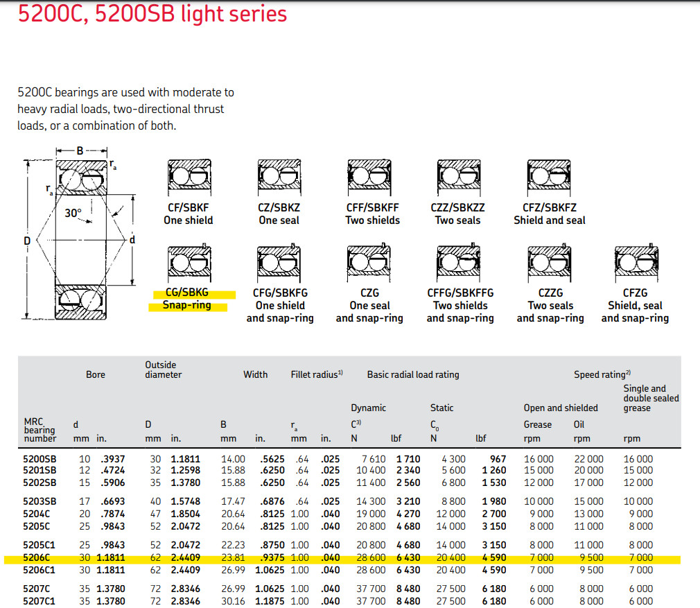
Task: Click highlighted bearing number 5206C
Action: pyautogui.click(x=37, y=557)
